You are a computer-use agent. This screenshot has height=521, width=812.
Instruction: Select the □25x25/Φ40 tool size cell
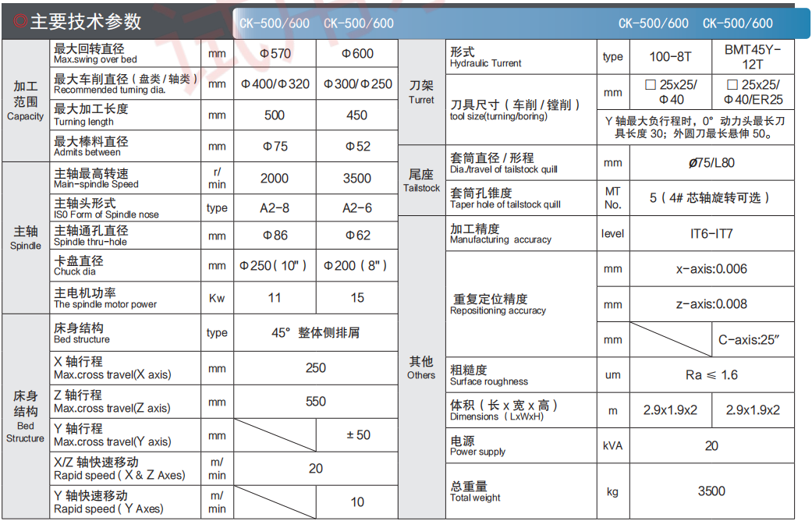coord(671,92)
